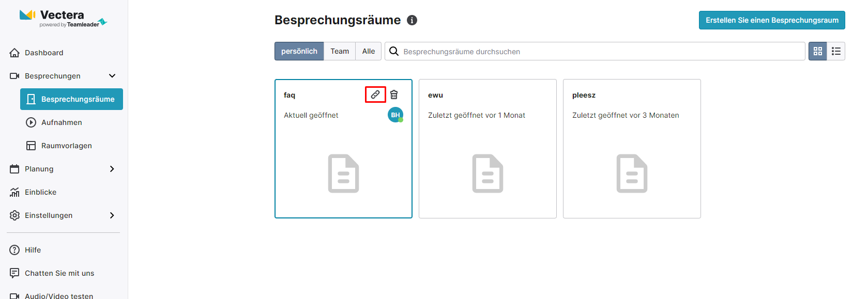Image resolution: width=868 pixels, height=299 pixels.
Task: Delete the faq room with trash icon
Action: coord(394,95)
